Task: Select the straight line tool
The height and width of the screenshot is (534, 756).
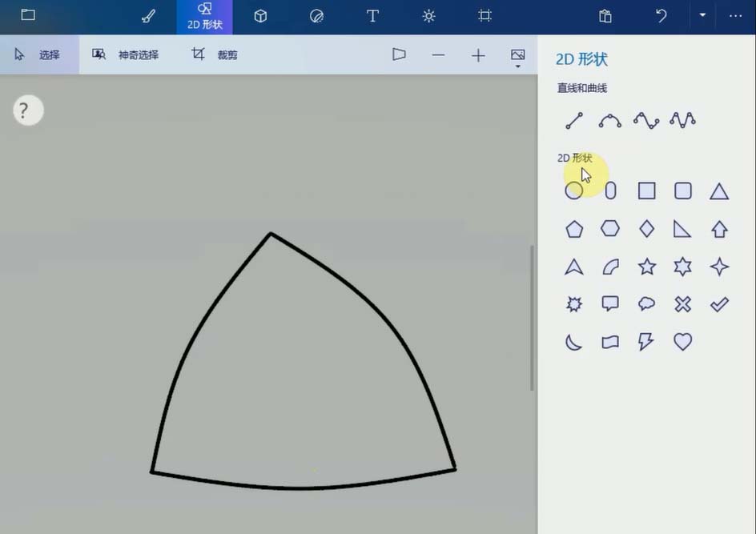Action: (573, 120)
